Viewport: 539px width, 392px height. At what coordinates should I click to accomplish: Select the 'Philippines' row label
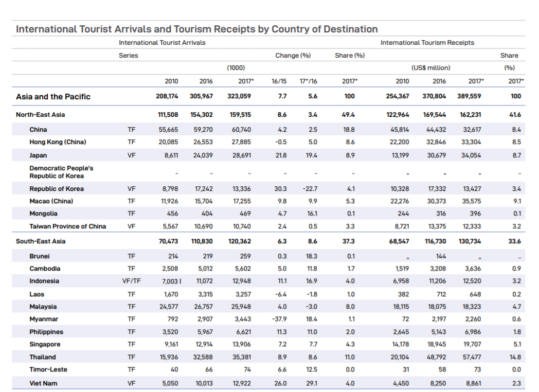tap(46, 332)
